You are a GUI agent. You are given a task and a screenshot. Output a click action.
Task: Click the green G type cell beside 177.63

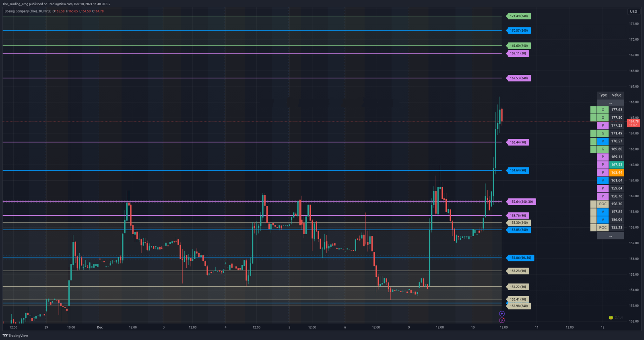tap(603, 110)
